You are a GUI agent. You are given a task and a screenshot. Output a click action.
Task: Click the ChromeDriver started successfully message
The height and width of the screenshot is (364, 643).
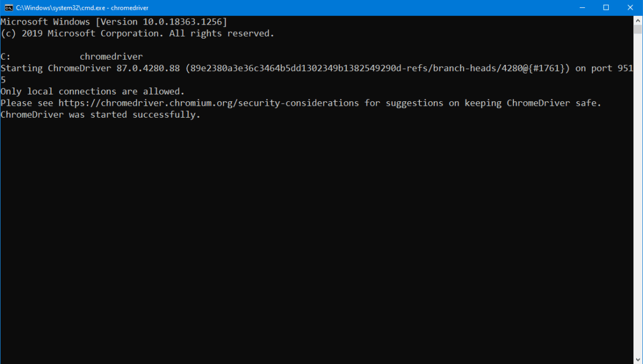100,114
